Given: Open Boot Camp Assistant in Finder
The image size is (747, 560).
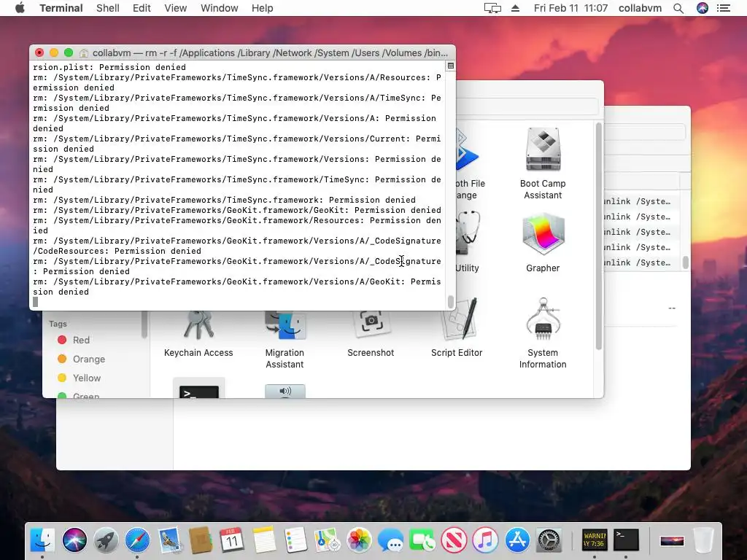Looking at the screenshot, I should tap(543, 150).
